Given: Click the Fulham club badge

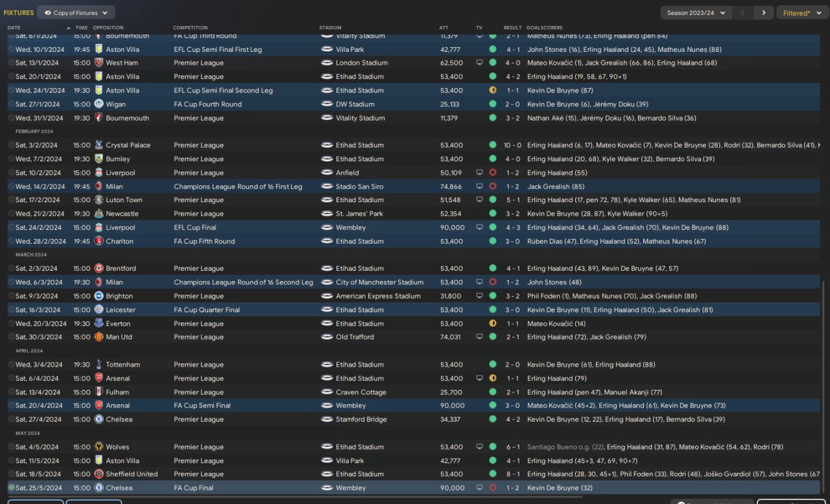Looking at the screenshot, I should click(x=99, y=392).
